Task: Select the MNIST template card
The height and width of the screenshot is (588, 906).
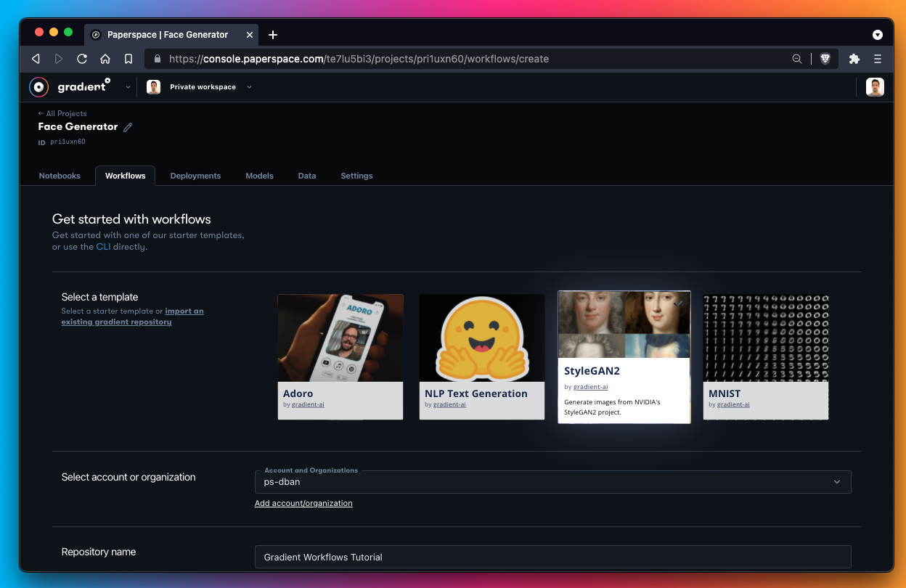Action: [x=766, y=356]
